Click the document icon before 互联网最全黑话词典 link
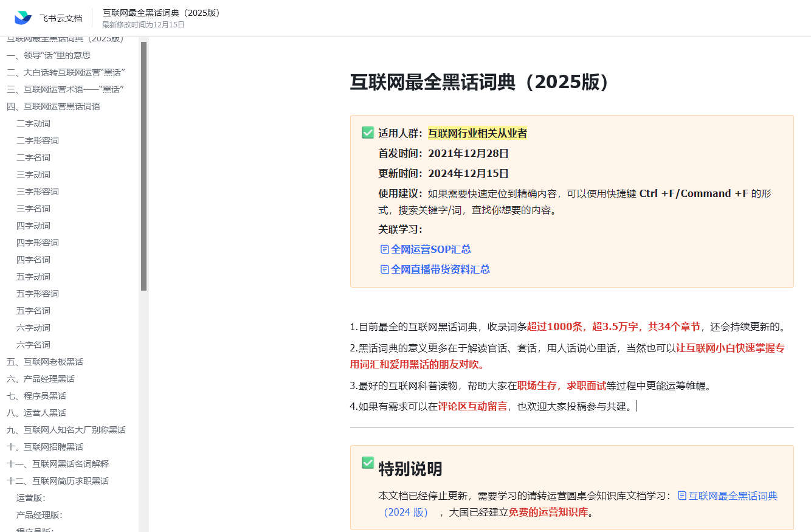Image resolution: width=811 pixels, height=532 pixels. click(x=682, y=496)
